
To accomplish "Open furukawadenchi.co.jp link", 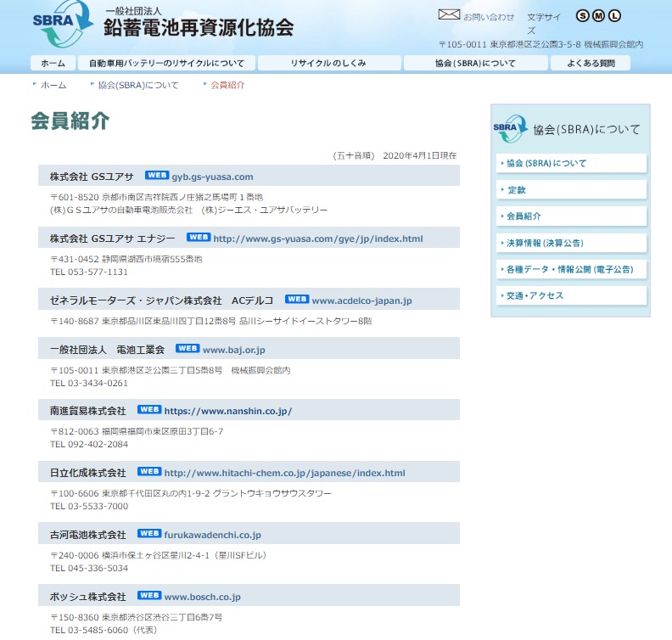I will (x=213, y=535).
